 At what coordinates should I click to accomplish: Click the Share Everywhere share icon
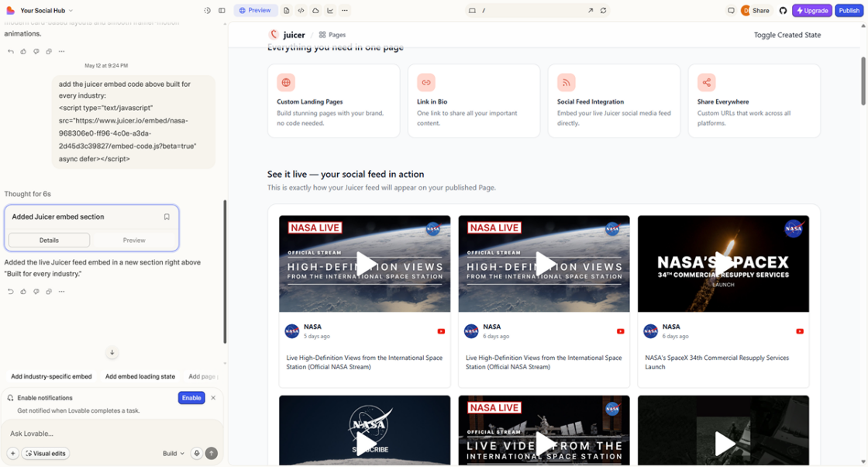[706, 82]
